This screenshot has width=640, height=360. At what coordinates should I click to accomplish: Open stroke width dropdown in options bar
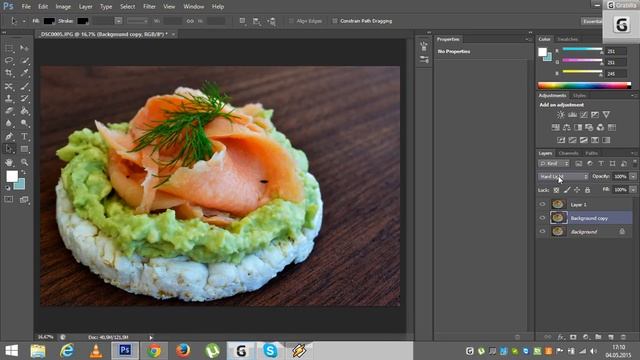[118, 21]
